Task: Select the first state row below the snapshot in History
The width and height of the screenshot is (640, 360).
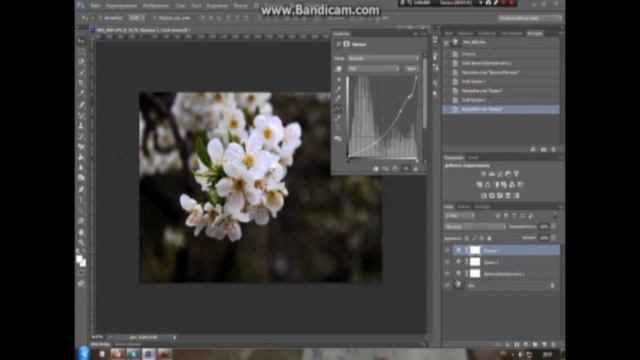Action: tap(501, 54)
